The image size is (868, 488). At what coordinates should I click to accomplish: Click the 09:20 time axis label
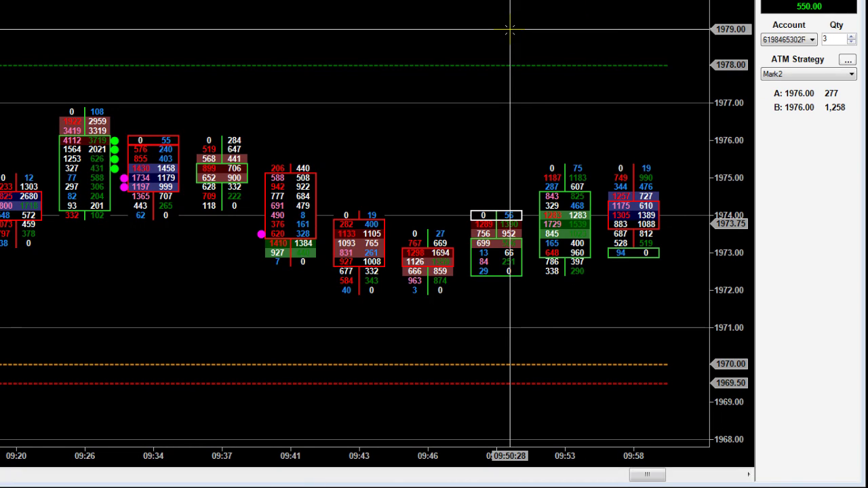pyautogui.click(x=16, y=456)
